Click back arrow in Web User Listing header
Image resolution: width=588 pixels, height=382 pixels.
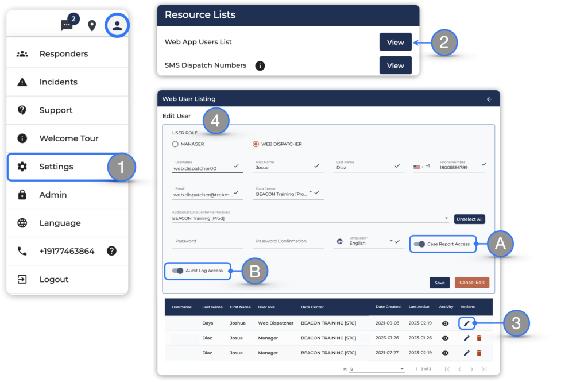tap(489, 99)
